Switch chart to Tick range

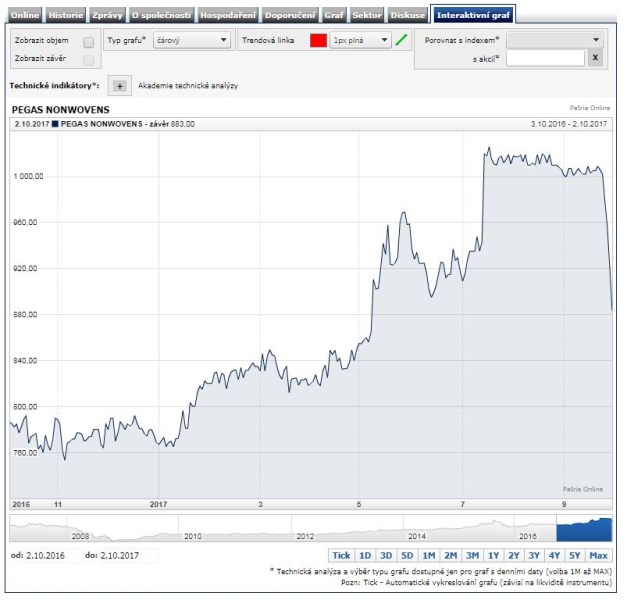tap(341, 556)
